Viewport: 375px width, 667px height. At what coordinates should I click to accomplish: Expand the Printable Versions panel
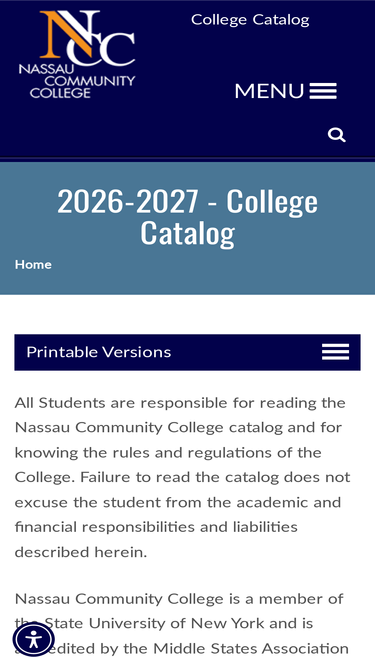point(188,352)
